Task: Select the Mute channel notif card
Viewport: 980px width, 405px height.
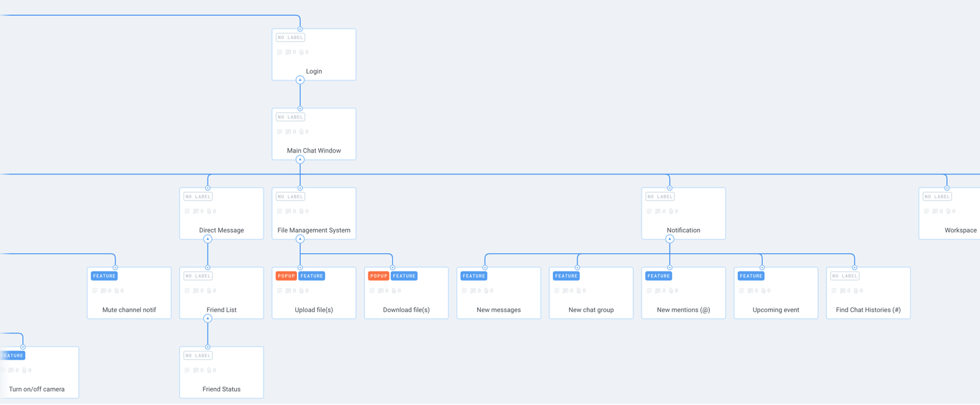Action: 129,300
